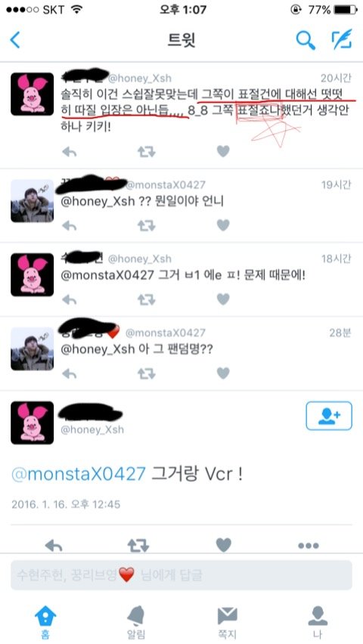Tap the reply input field
The width and height of the screenshot is (363, 644).
click(x=181, y=575)
